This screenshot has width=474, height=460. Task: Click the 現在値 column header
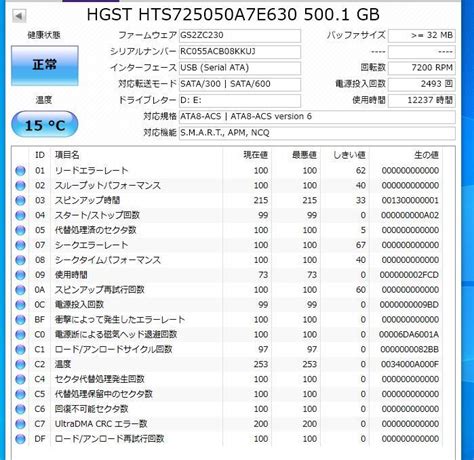[x=256, y=155]
